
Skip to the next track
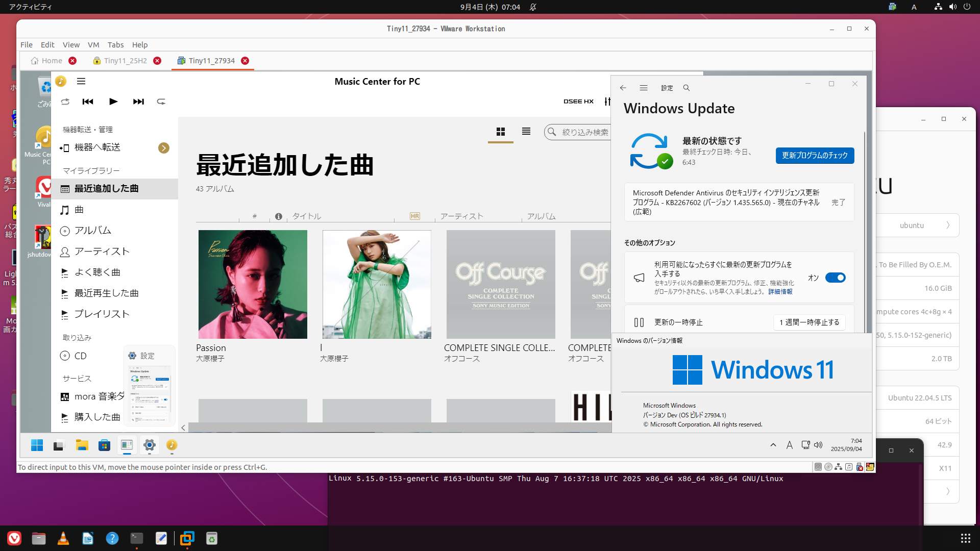138,102
